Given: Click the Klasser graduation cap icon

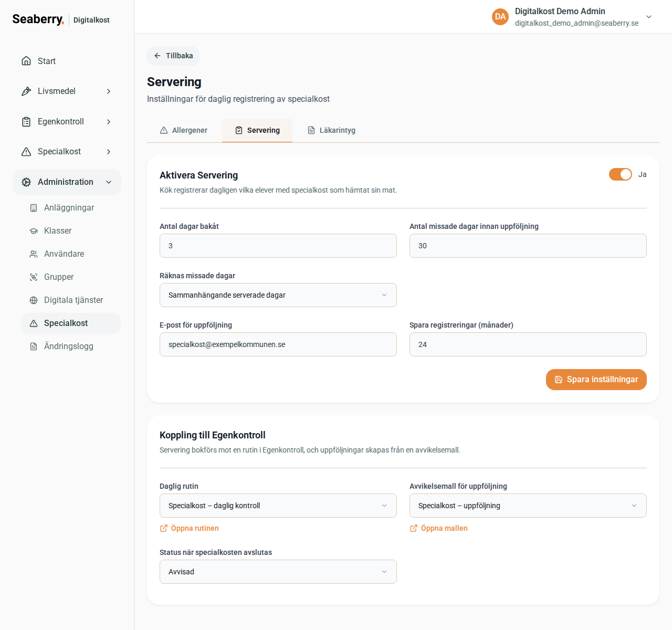Looking at the screenshot, I should coord(34,231).
